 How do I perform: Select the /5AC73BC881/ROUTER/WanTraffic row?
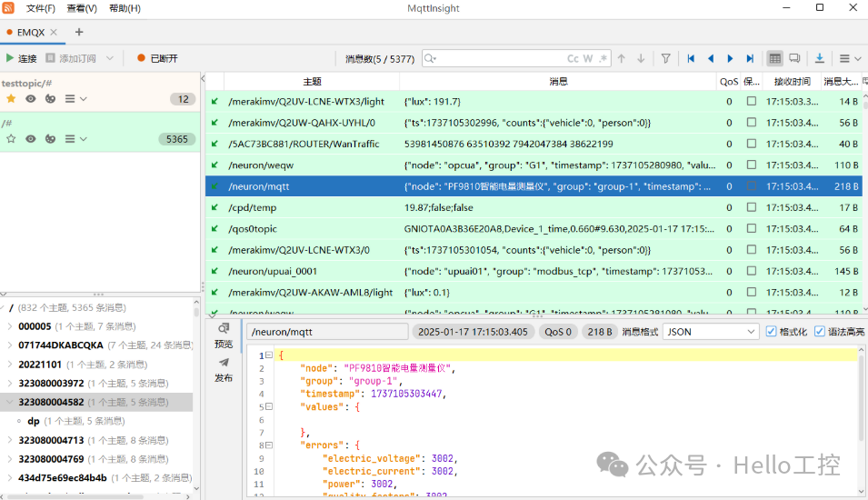pos(534,144)
